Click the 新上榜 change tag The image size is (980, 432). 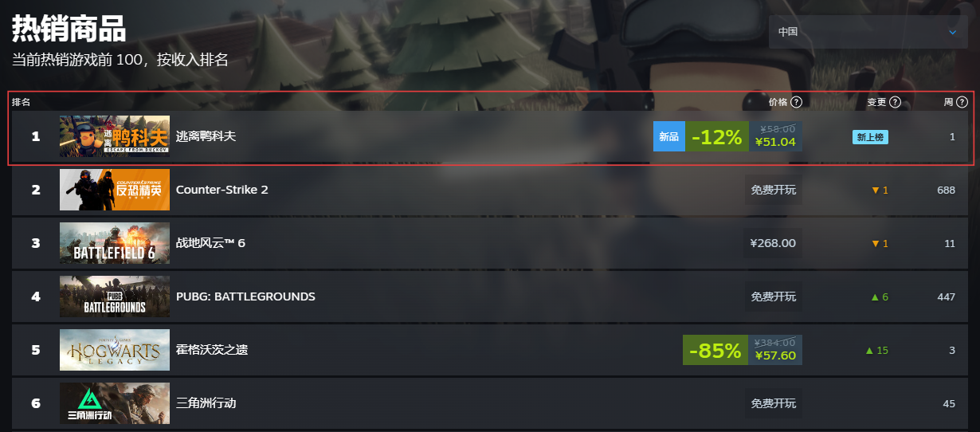(870, 137)
